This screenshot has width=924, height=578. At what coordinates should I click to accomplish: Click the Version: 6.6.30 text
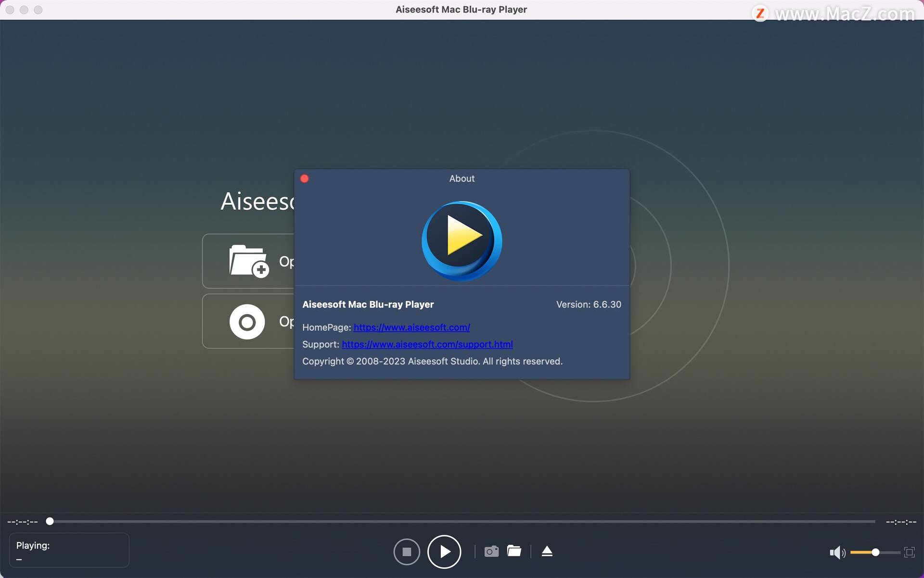589,304
